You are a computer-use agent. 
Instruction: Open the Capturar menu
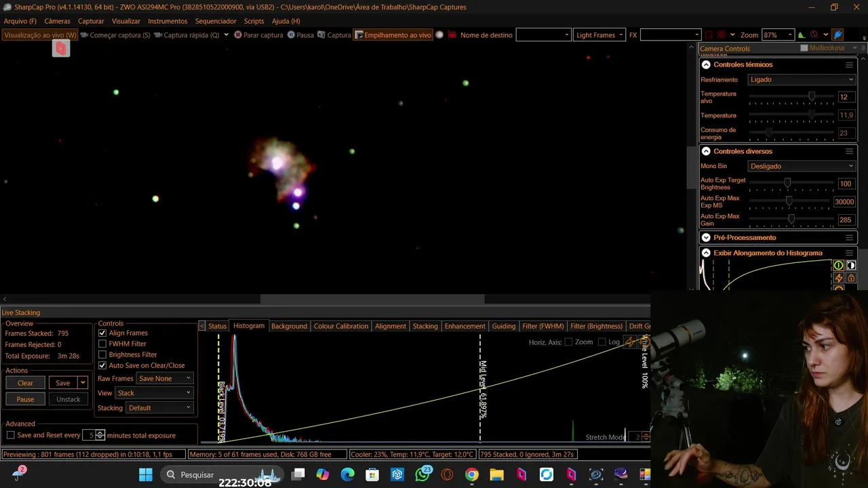[91, 21]
